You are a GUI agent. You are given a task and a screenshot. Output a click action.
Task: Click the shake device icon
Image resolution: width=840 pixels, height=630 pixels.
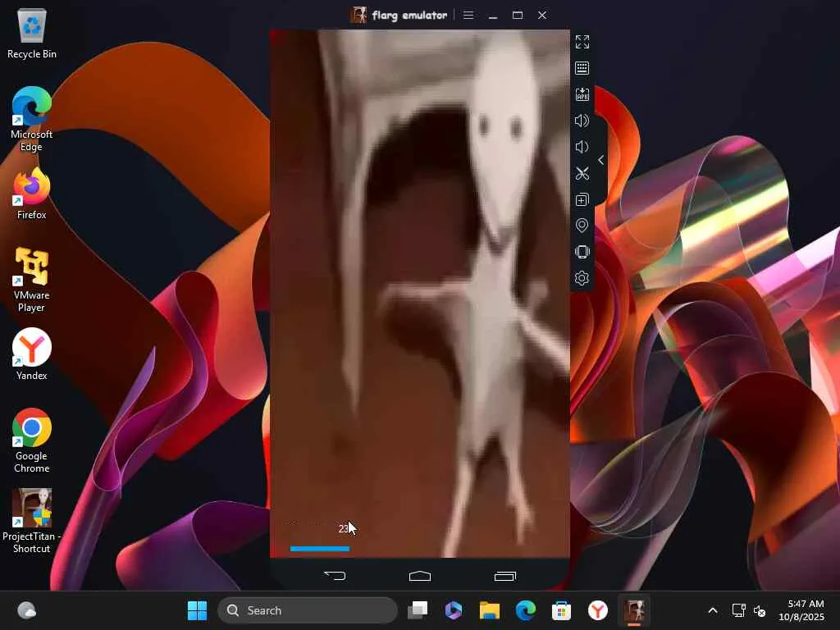[x=582, y=252]
